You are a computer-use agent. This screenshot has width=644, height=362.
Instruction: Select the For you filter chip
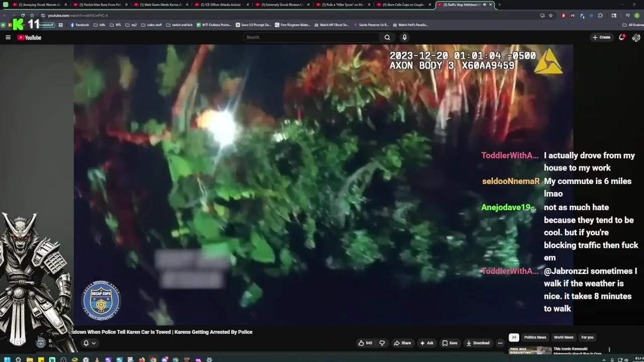[x=587, y=337]
